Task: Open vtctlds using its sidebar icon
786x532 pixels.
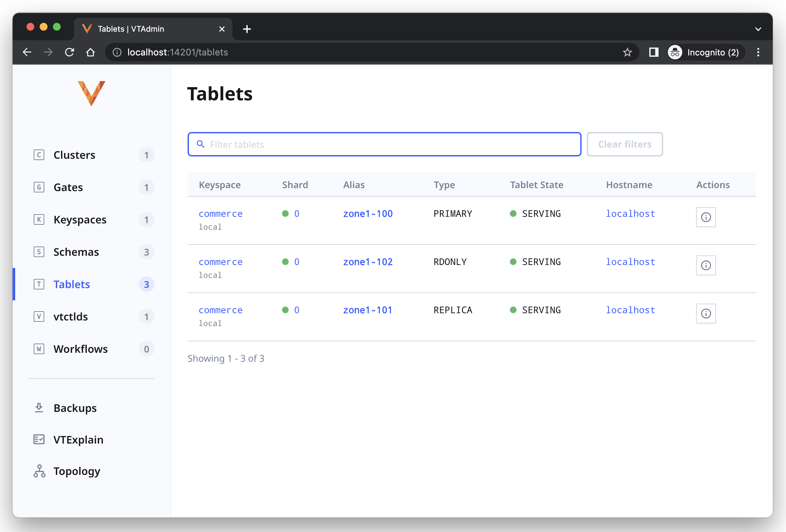Action: (39, 317)
